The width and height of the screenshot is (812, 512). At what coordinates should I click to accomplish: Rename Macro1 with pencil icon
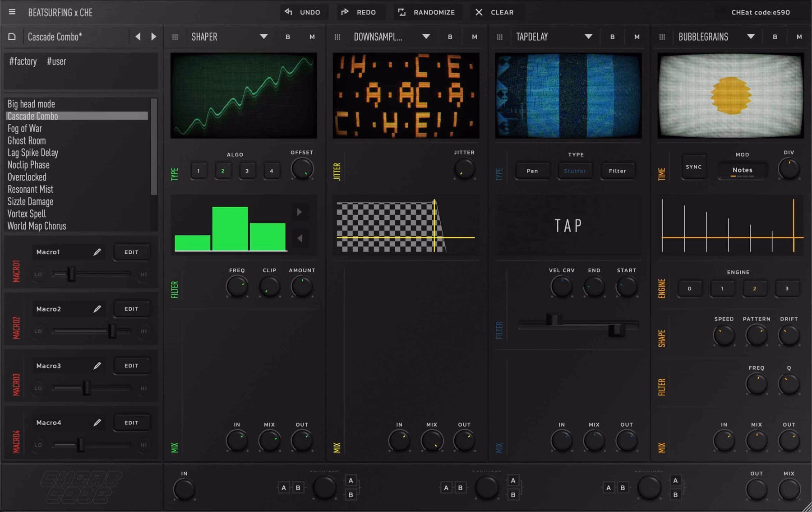pos(97,252)
